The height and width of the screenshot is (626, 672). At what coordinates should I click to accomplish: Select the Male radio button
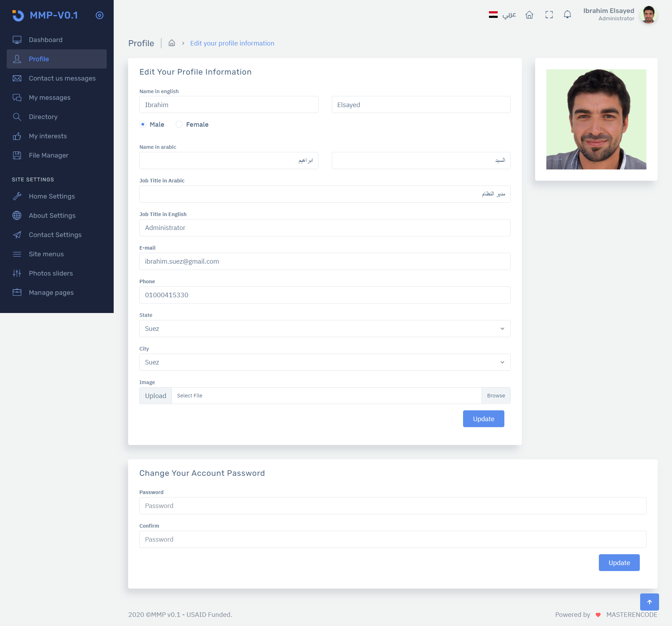143,124
